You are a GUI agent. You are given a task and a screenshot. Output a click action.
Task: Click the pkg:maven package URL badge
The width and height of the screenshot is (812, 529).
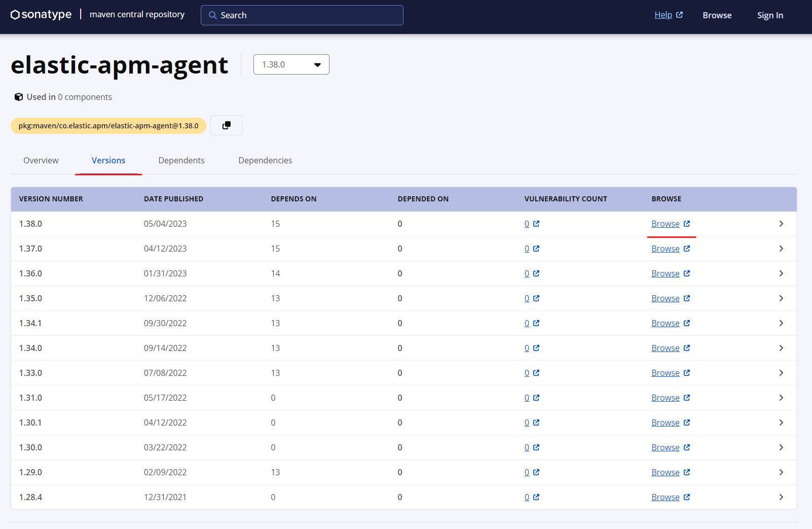(x=108, y=126)
